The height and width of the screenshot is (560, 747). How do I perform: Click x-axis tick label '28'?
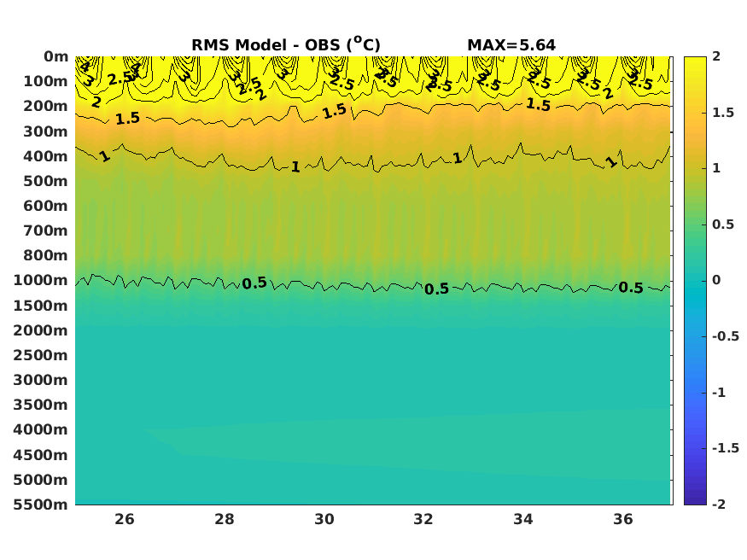coord(225,519)
